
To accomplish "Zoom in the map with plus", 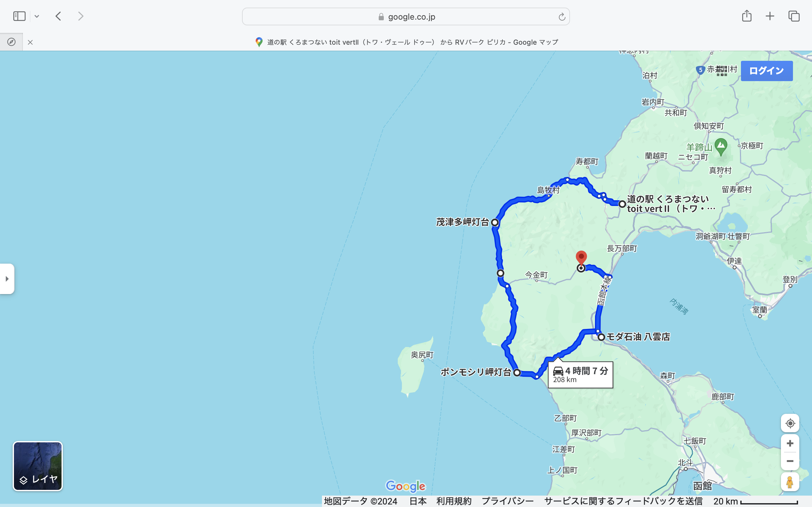I will tap(790, 443).
